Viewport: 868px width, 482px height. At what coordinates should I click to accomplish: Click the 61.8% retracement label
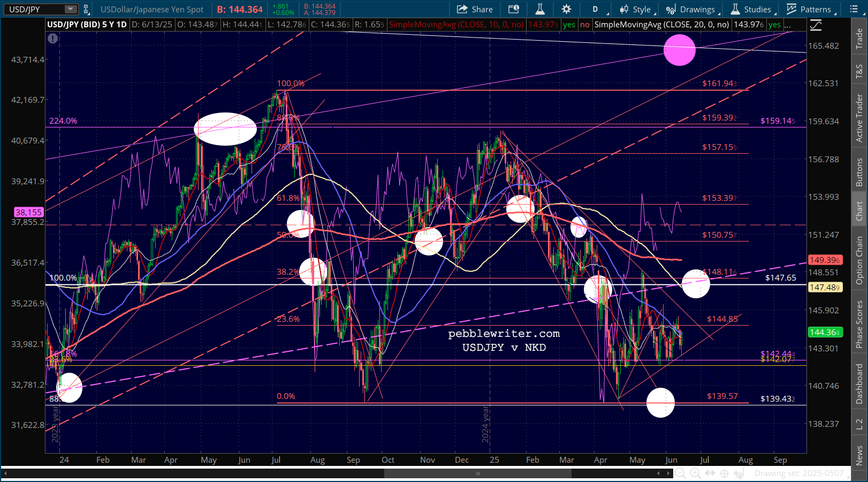(x=288, y=198)
